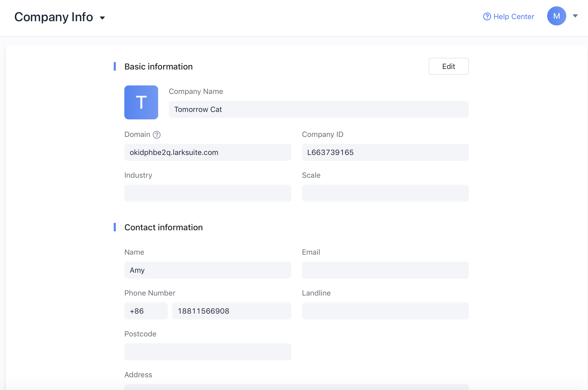Expand the Company Info title dropdown arrow
Screen dimensions: 588x390
102,18
